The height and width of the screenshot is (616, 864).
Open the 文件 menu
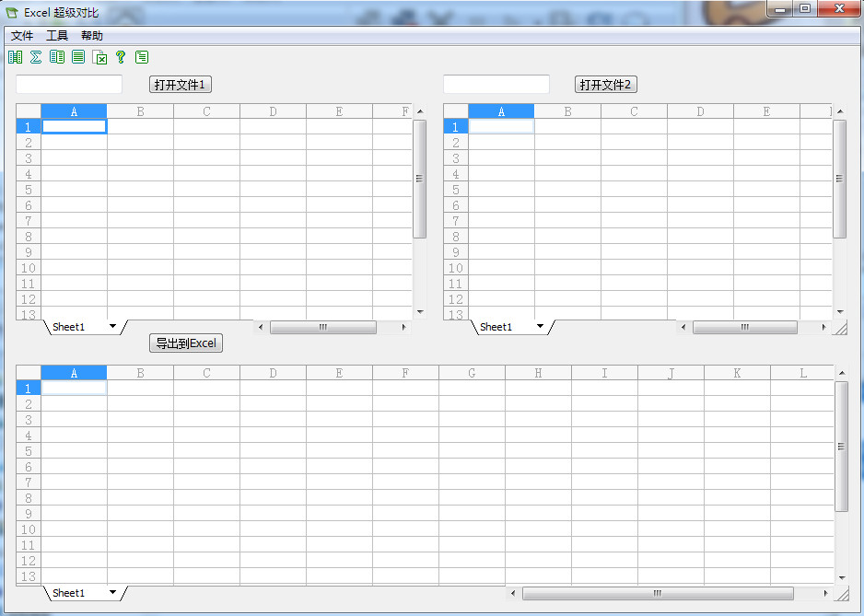(22, 36)
